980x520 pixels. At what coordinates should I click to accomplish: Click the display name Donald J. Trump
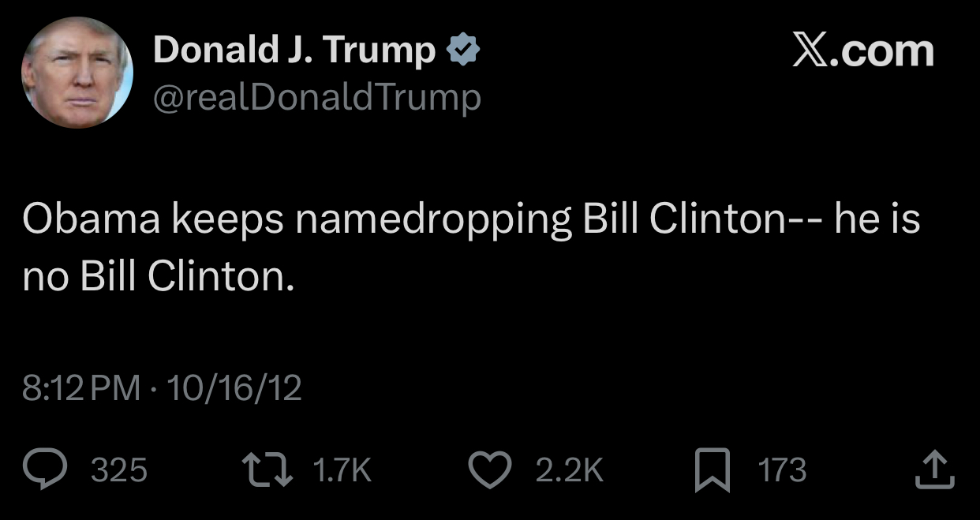tap(294, 51)
